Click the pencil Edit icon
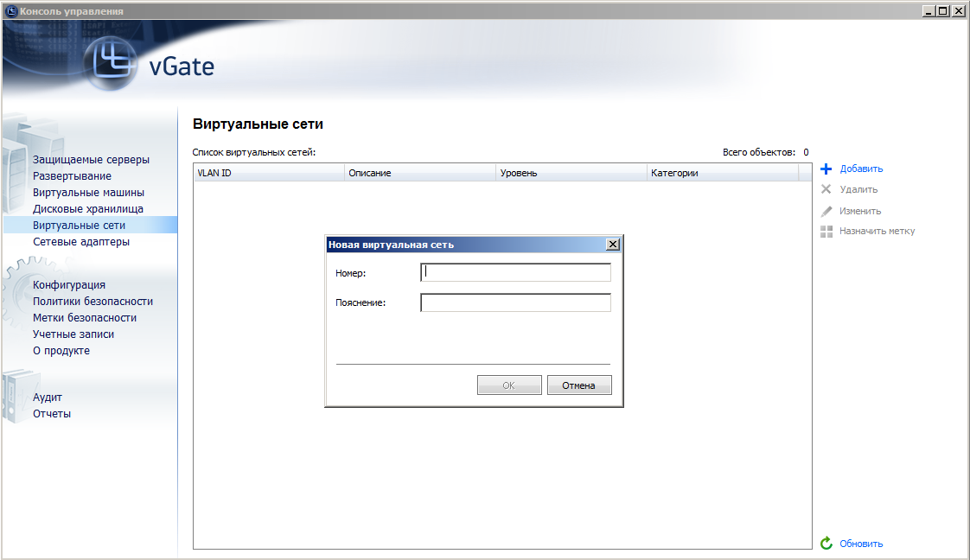Viewport: 970px width, 560px height. (826, 212)
